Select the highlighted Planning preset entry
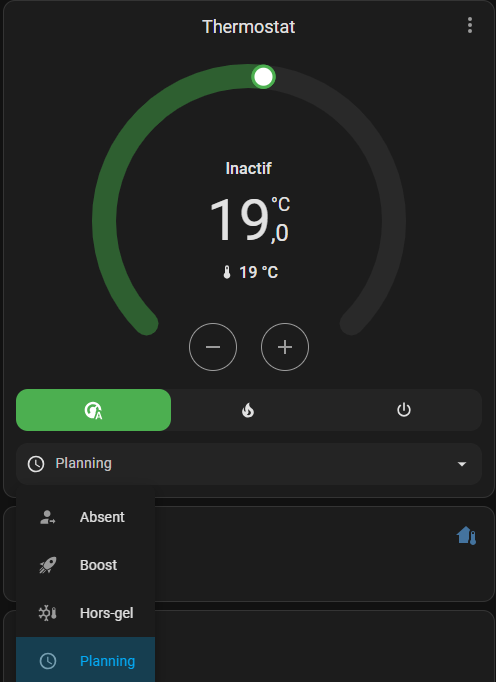This screenshot has width=496, height=682. coord(86,660)
